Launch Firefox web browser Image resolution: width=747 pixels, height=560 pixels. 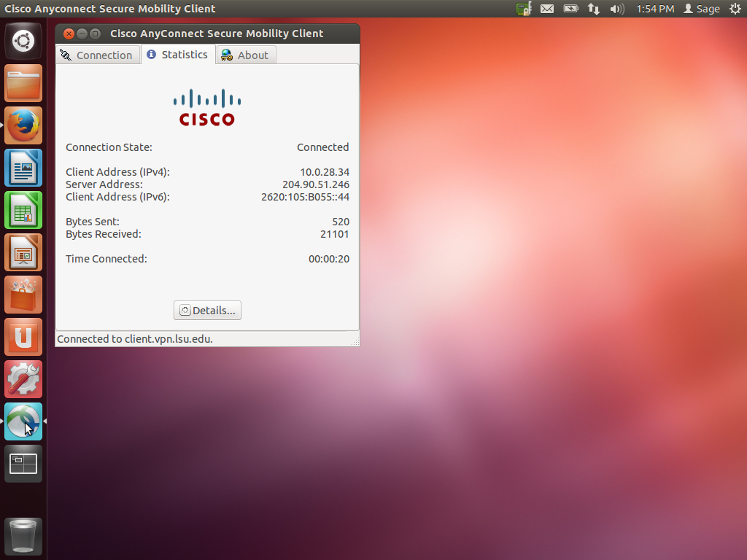click(x=23, y=125)
